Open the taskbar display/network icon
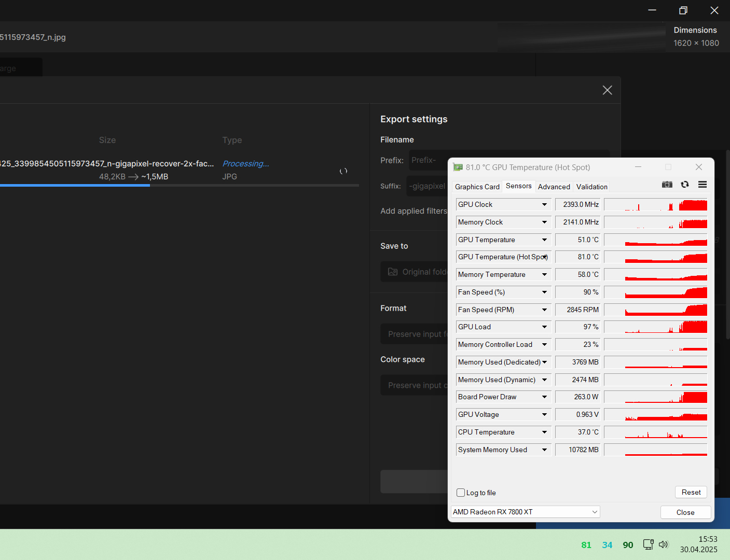 tap(648, 544)
